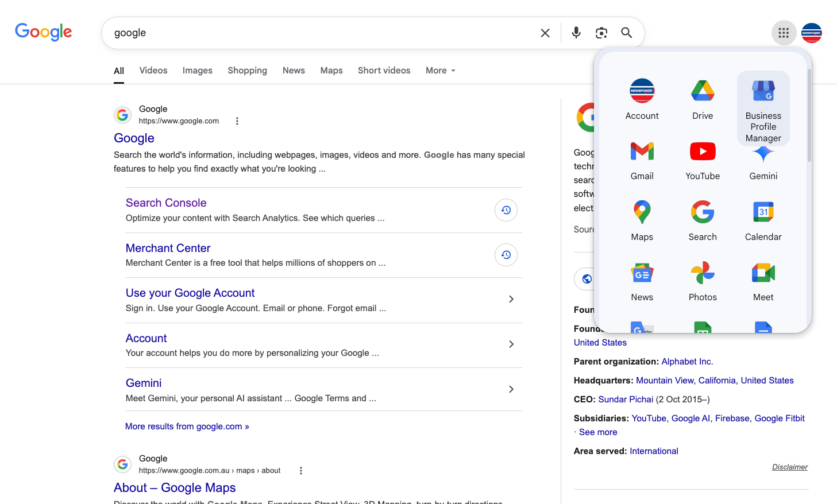The width and height of the screenshot is (837, 504).
Task: Launch YouTube from the apps grid
Action: [703, 160]
